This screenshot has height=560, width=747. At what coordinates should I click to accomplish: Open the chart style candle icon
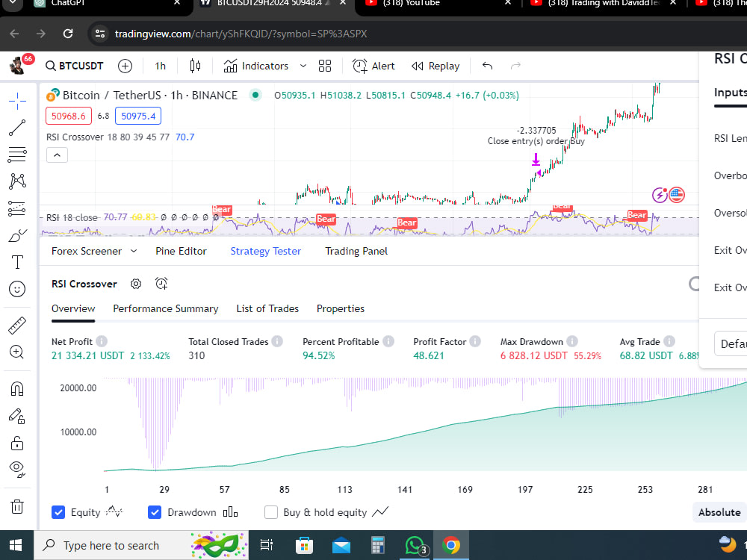coord(195,66)
